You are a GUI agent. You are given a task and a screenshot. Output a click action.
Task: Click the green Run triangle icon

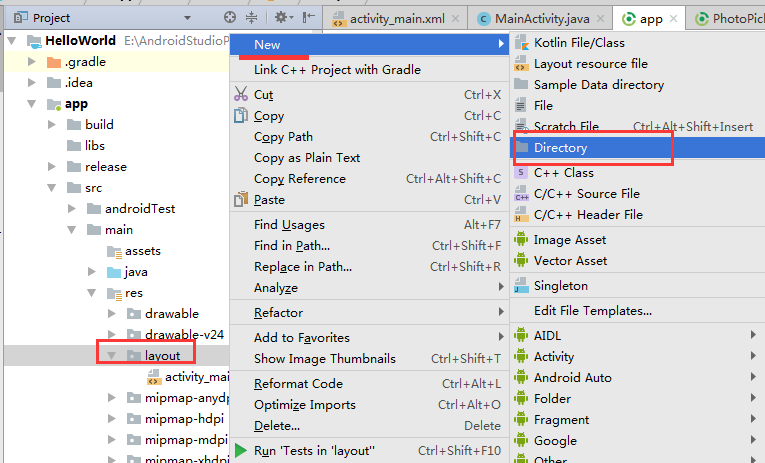click(x=241, y=450)
